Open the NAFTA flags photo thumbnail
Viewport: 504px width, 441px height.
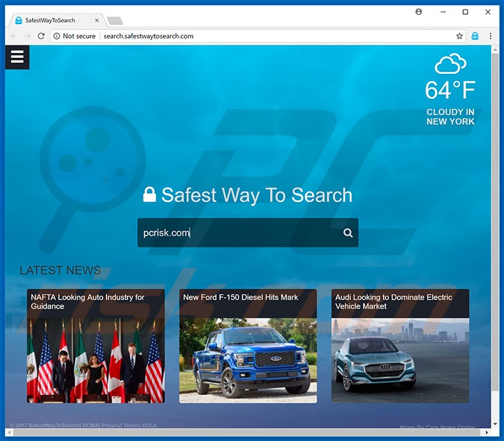[x=96, y=360]
